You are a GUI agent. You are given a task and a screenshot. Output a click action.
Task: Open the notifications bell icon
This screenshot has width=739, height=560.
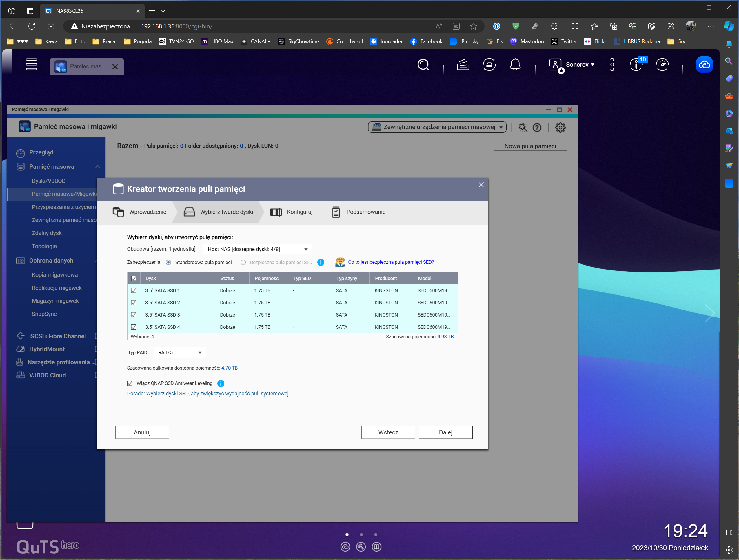(515, 64)
